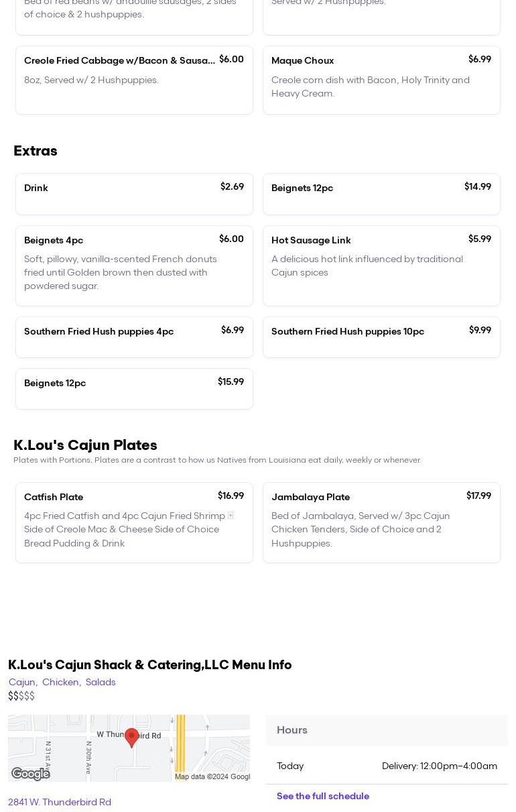The height and width of the screenshot is (812, 516).
Task: Click the Salads cuisine link
Action: click(x=101, y=682)
